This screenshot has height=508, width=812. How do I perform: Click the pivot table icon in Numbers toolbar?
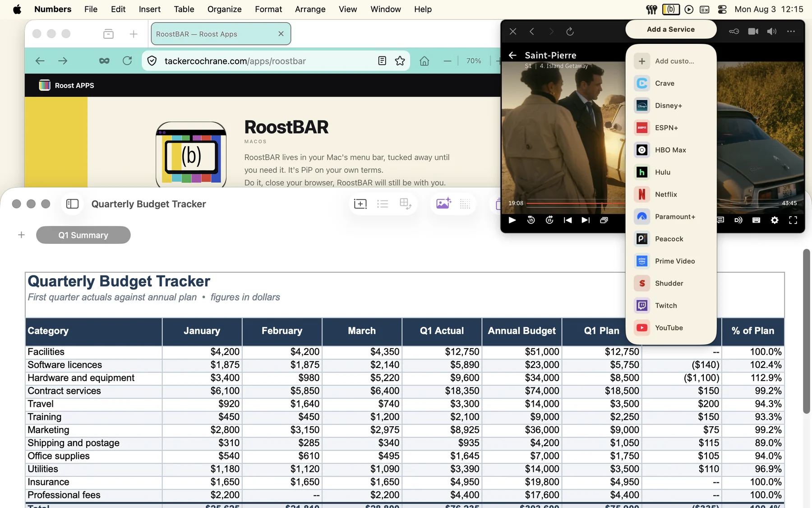click(x=406, y=204)
